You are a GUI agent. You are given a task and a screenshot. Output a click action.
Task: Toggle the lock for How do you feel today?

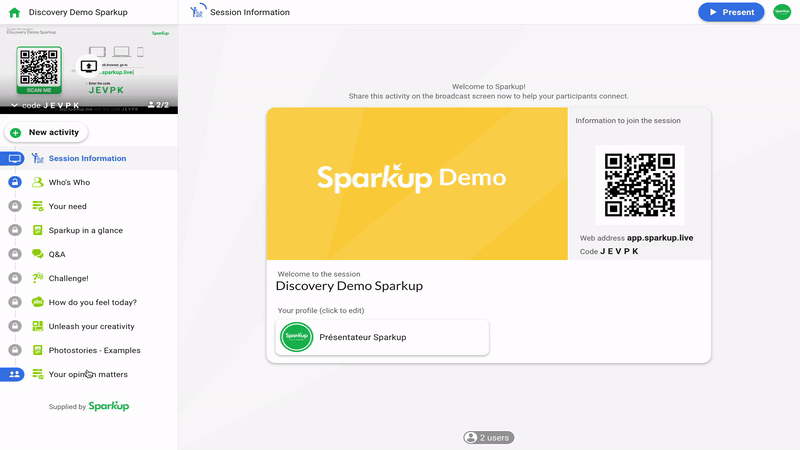point(15,302)
